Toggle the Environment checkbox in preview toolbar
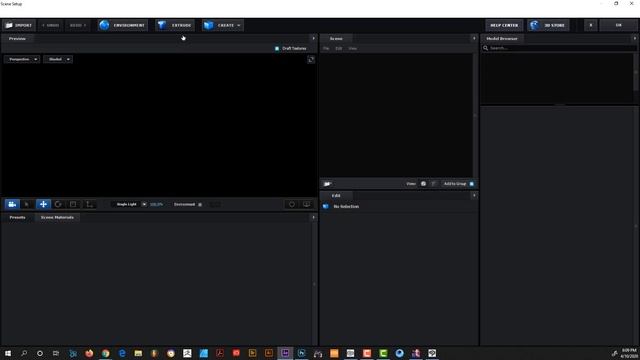 [200, 204]
